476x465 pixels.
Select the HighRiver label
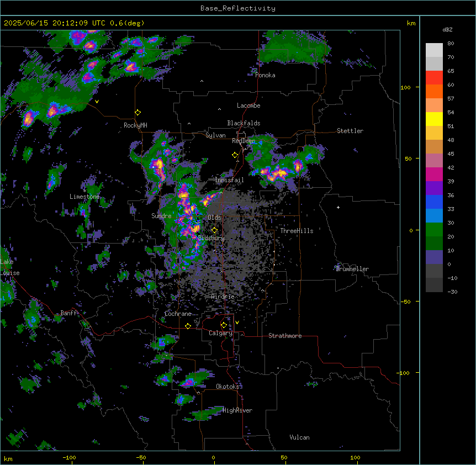(x=237, y=410)
